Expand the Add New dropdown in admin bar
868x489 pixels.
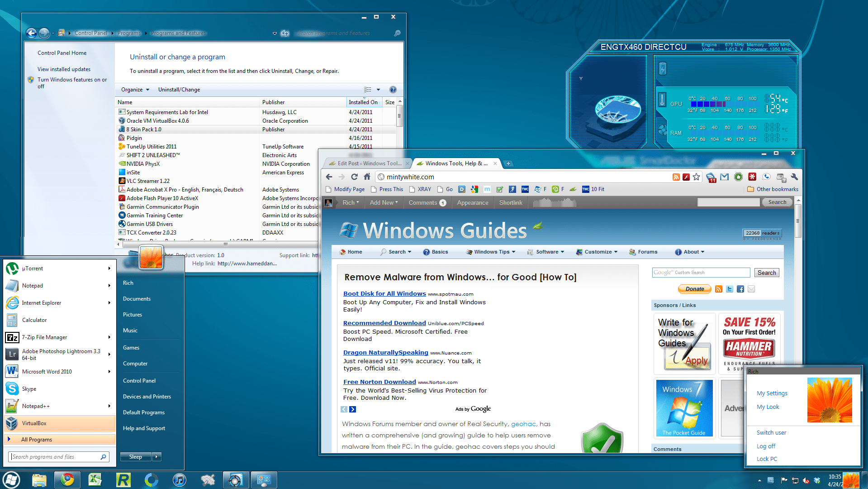tap(384, 203)
